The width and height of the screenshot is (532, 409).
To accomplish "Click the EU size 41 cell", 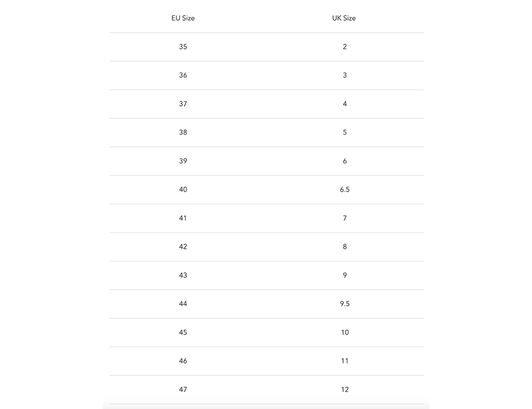I will point(183,218).
